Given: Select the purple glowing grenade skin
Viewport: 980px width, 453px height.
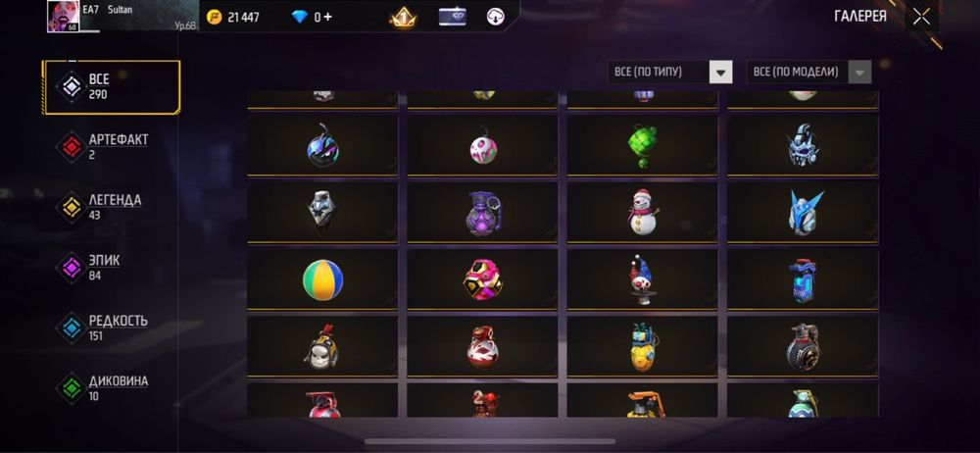Looking at the screenshot, I should [482, 213].
